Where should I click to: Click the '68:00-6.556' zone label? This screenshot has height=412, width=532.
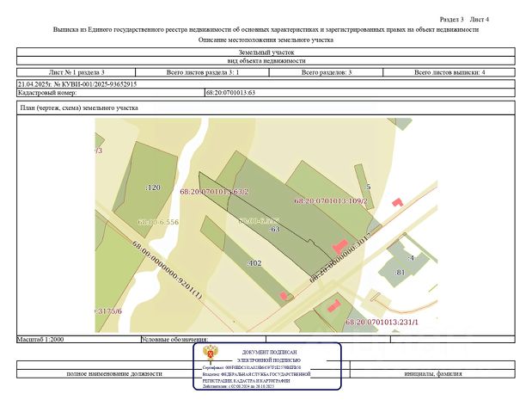click(158, 222)
